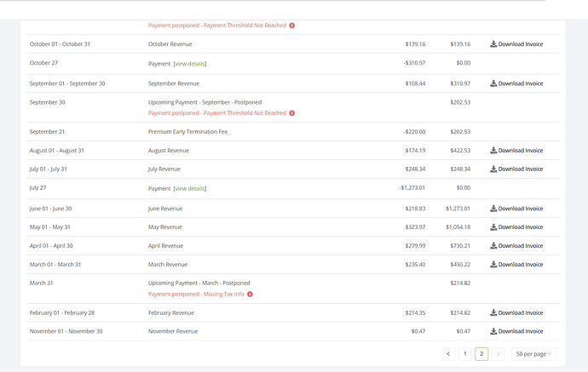The width and height of the screenshot is (588, 372).
Task: Download the April Revenue invoice
Action: (516, 246)
